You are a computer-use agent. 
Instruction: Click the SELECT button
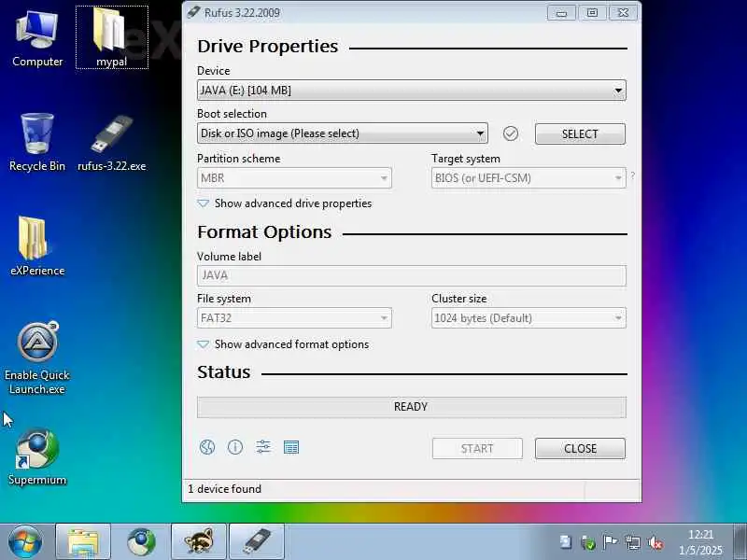click(580, 133)
